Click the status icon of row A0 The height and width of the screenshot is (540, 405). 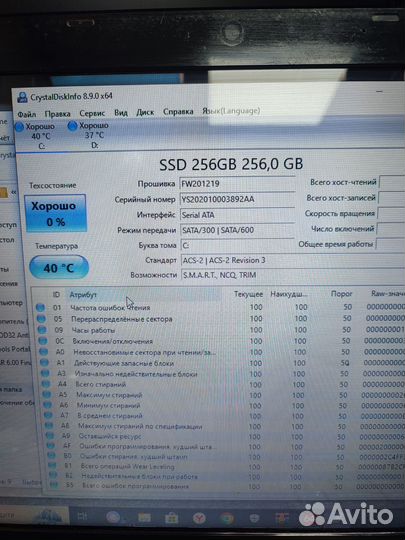pyautogui.click(x=44, y=352)
